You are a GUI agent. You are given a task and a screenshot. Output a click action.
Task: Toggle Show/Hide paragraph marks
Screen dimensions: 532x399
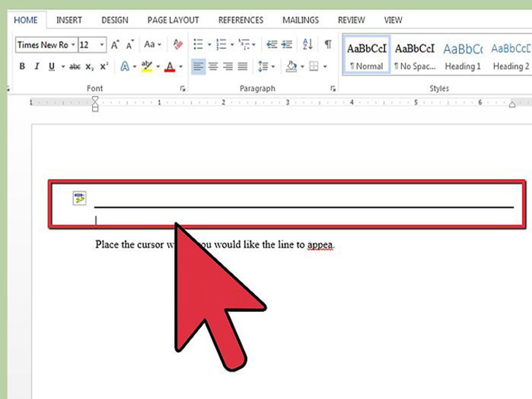pyautogui.click(x=328, y=44)
